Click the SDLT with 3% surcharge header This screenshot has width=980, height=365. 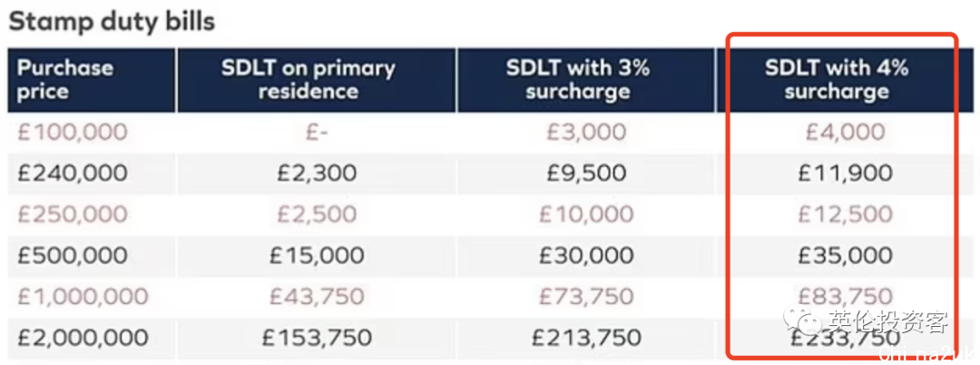click(577, 79)
